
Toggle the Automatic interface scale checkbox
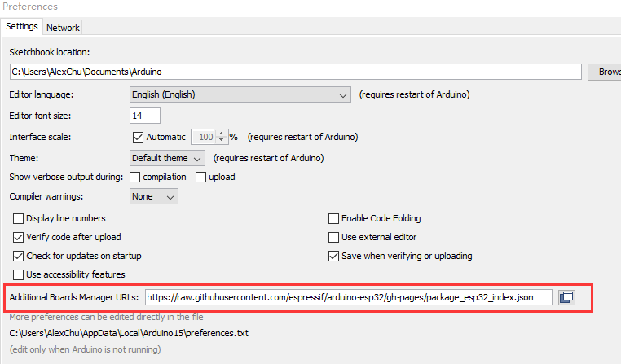point(138,137)
